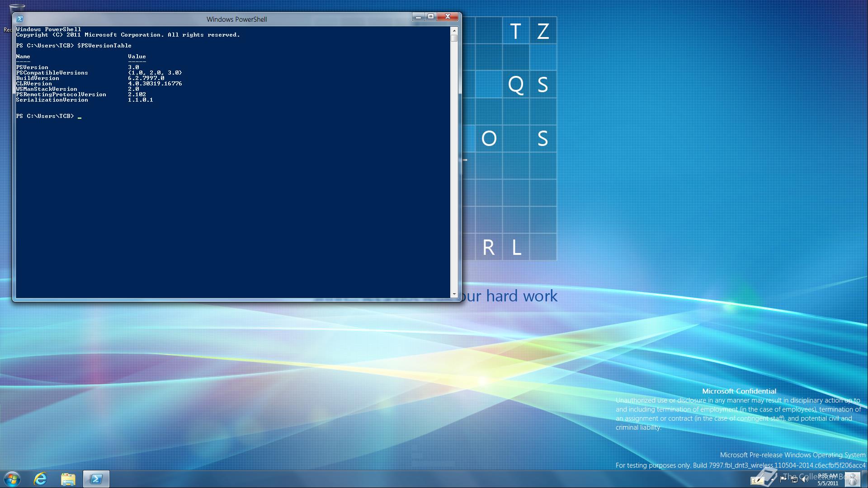Click the value {1.0, 2.0, 3.0}
The width and height of the screenshot is (868, 488).
click(155, 73)
